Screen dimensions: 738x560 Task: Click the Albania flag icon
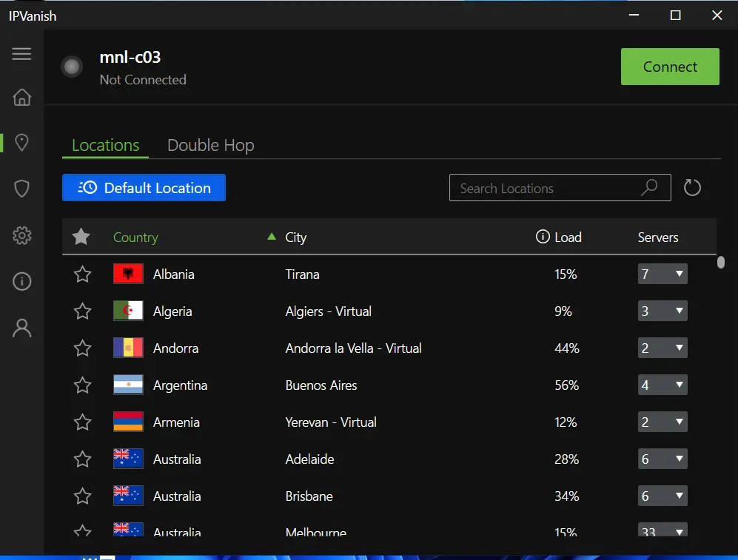pos(128,274)
